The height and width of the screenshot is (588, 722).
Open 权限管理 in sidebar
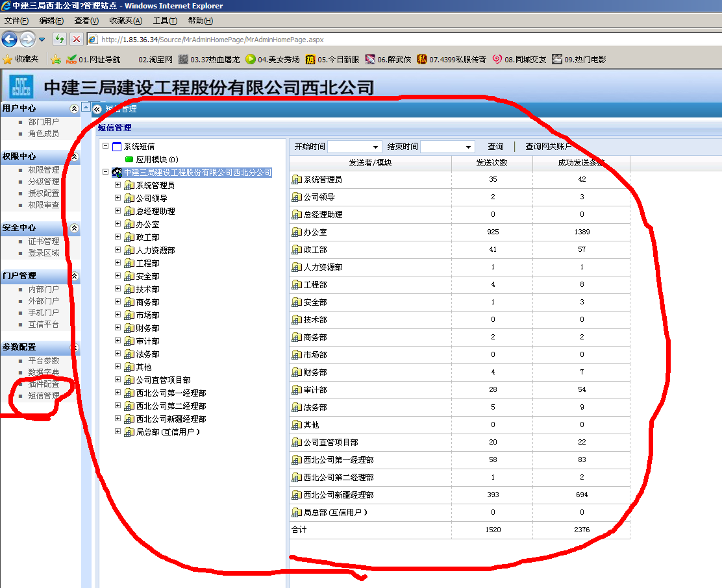44,170
